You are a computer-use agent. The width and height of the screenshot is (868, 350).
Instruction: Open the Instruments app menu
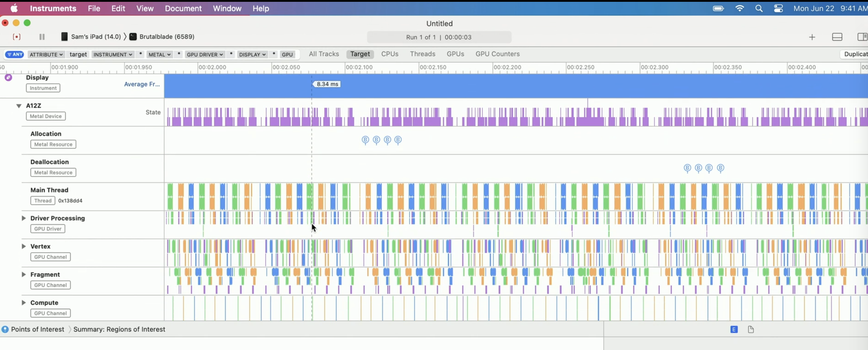[x=53, y=8]
